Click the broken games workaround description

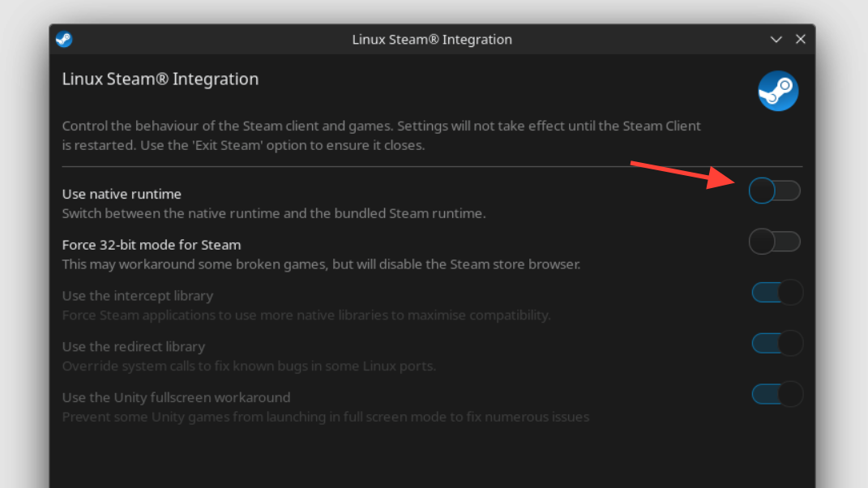click(321, 264)
